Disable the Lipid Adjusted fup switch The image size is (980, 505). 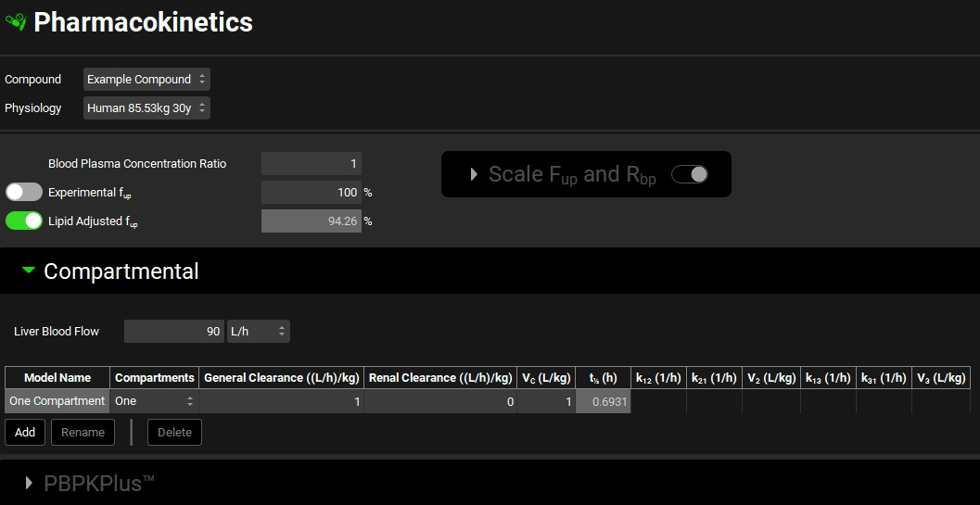pyautogui.click(x=24, y=221)
